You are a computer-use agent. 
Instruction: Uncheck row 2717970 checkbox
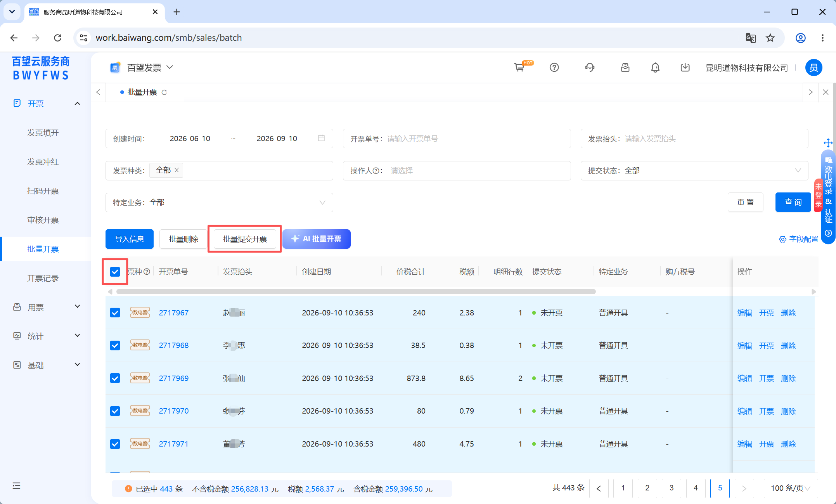coord(115,411)
